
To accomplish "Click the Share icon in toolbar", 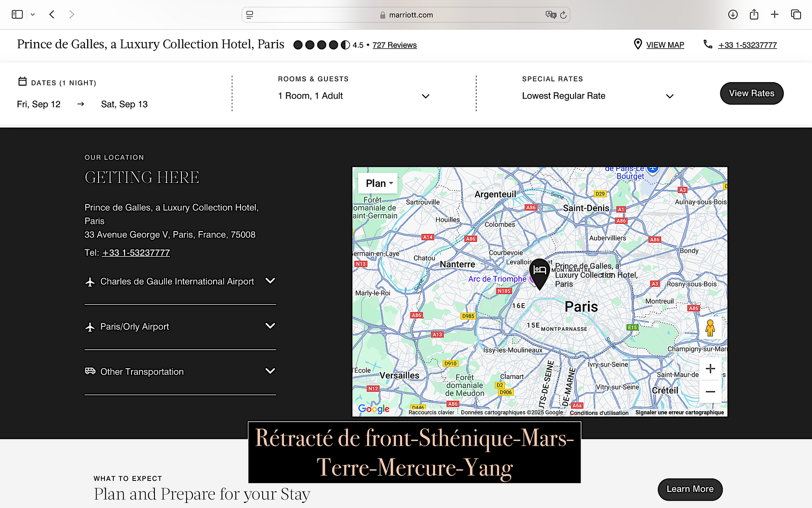I will [754, 14].
